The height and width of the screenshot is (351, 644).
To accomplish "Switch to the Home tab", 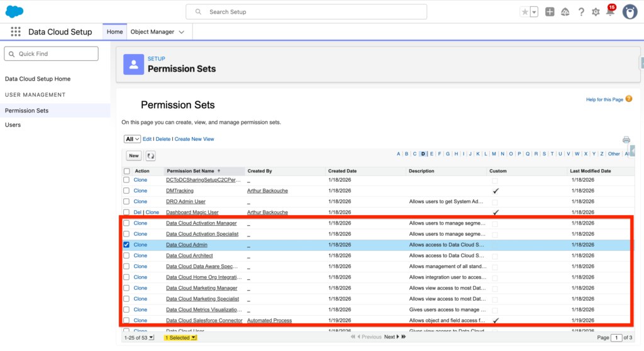I will pos(114,32).
